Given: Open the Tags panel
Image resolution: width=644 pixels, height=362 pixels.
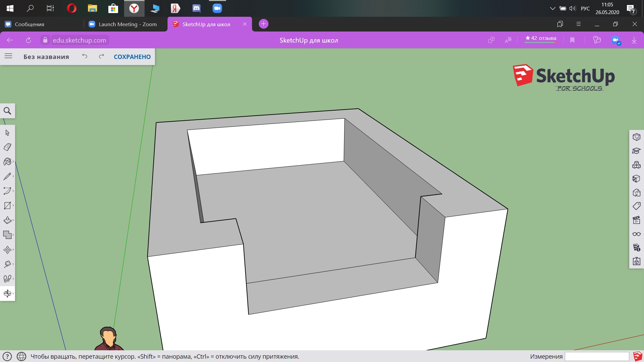Looking at the screenshot, I should click(x=636, y=206).
